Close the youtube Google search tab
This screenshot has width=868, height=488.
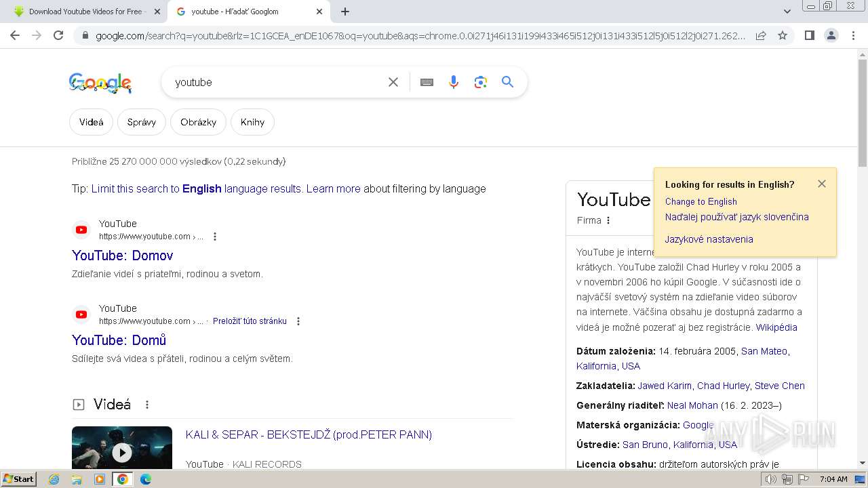pos(319,12)
